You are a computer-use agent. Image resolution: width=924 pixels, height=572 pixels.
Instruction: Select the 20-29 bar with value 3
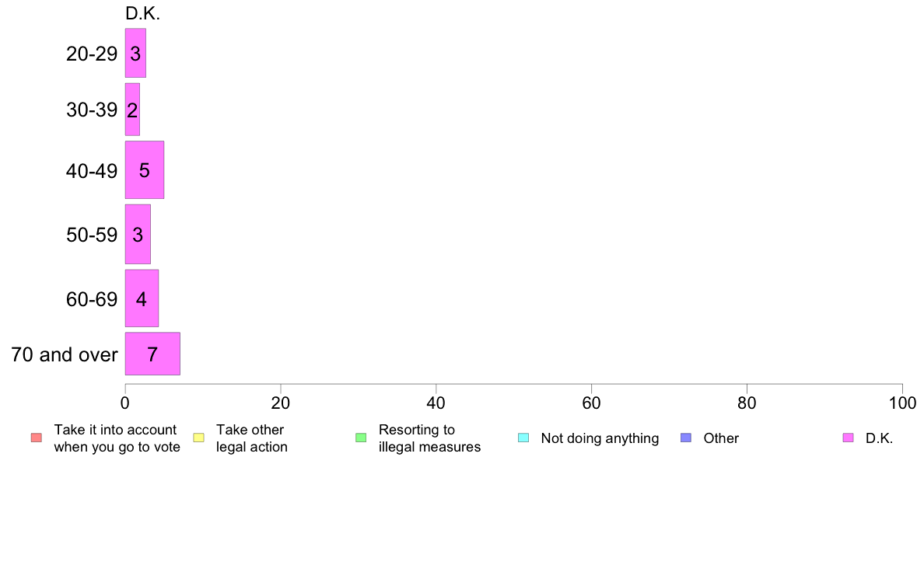coord(135,53)
